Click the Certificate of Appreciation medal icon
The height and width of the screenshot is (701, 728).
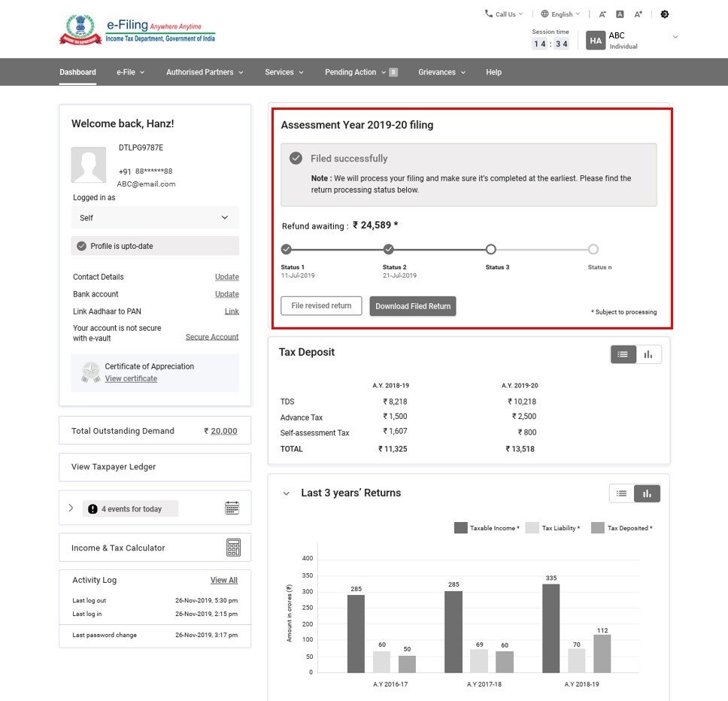tap(91, 372)
